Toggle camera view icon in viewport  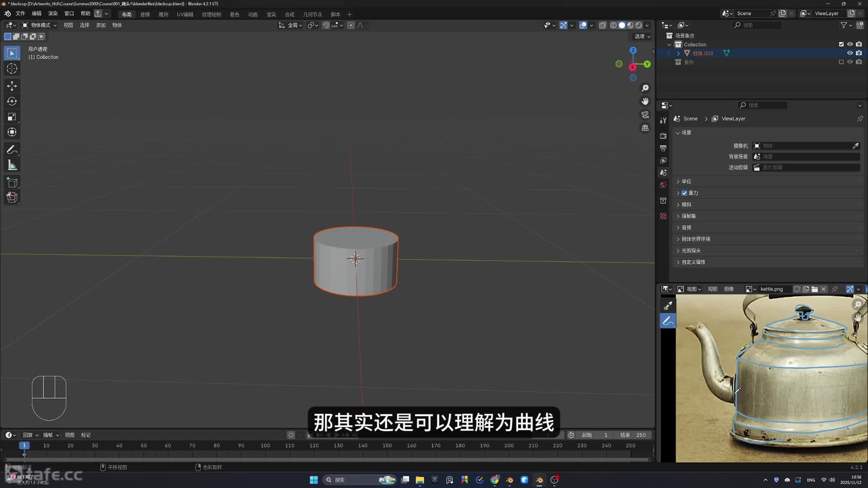click(645, 115)
